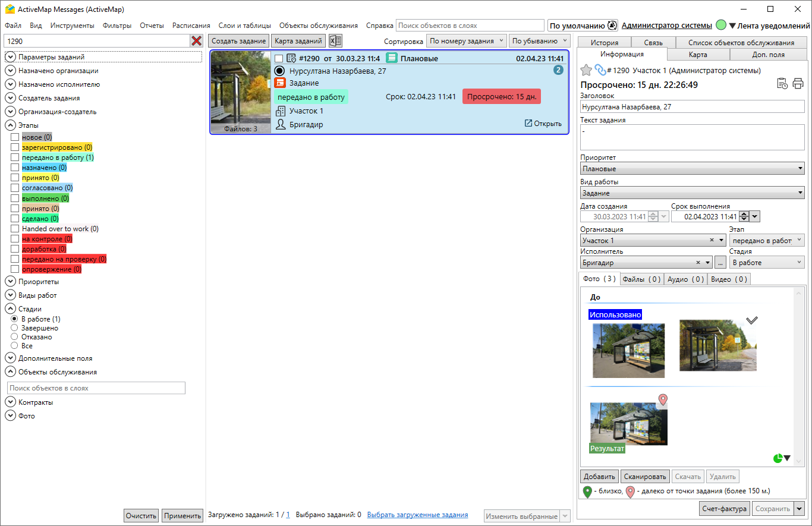Click the 'Заголовок' text field
This screenshot has height=526, width=812.
coord(692,107)
